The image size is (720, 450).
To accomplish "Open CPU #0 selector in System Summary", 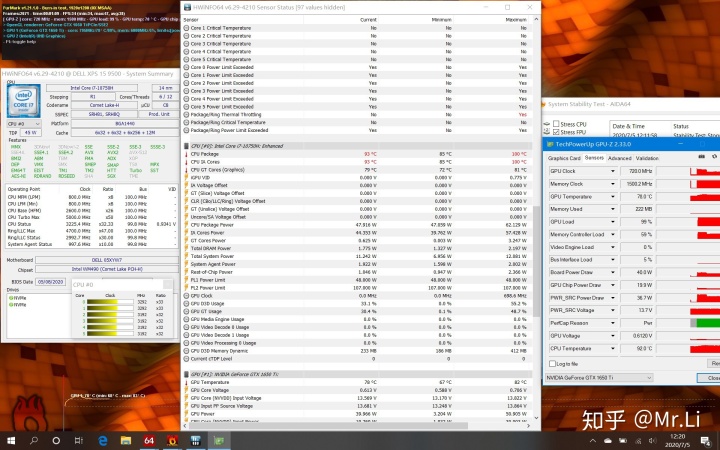I will click(x=24, y=124).
